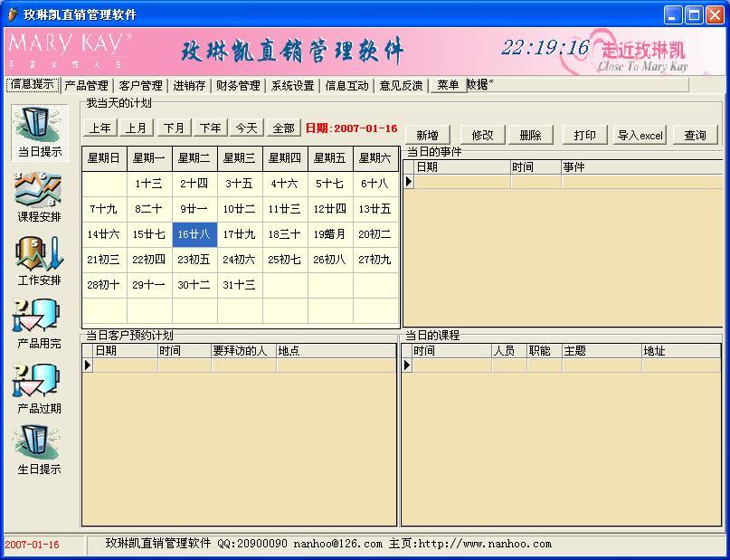Viewport: 730px width, 560px height.
Task: Click 地址 column header in 当日的课程
Action: click(681, 350)
